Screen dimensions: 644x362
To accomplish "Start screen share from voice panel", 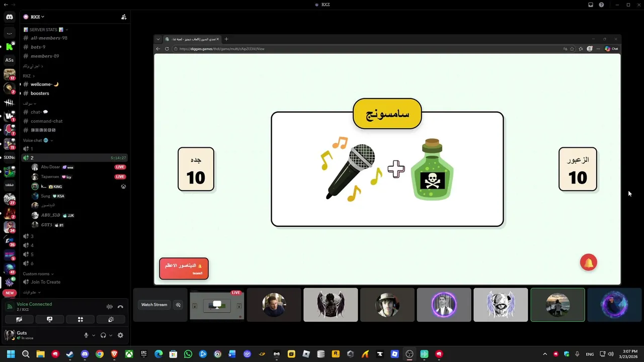I will tap(49, 319).
